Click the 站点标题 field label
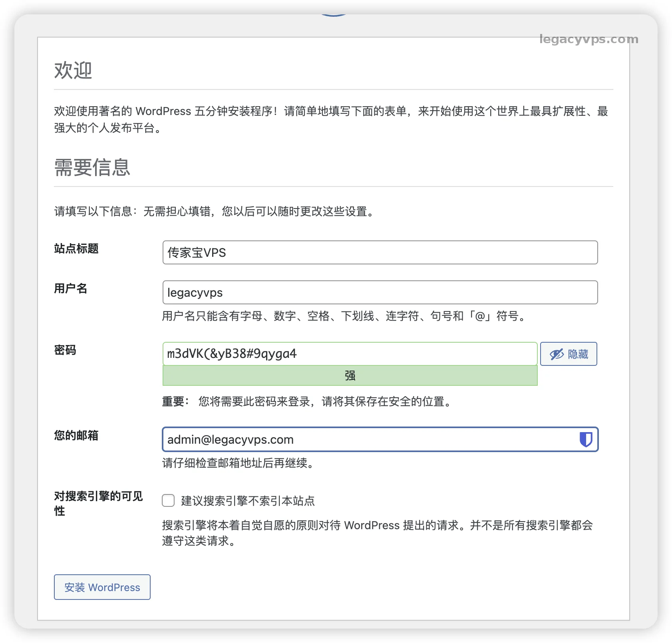Image resolution: width=672 pixels, height=643 pixels. [x=76, y=248]
